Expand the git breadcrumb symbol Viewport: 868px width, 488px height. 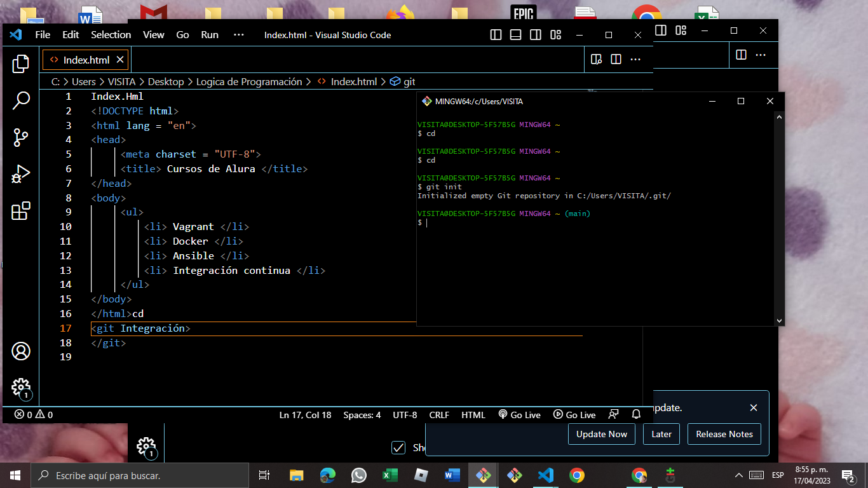point(402,82)
